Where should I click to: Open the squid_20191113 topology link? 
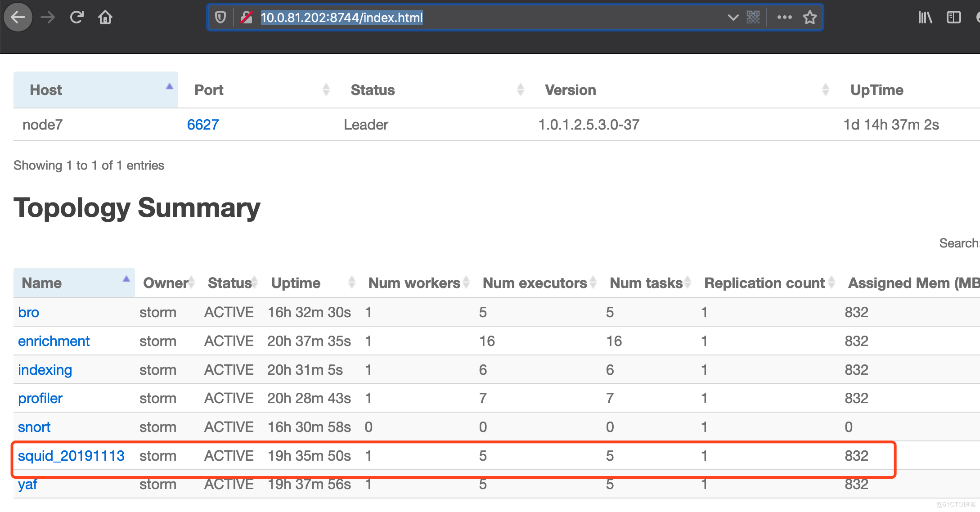coord(71,456)
